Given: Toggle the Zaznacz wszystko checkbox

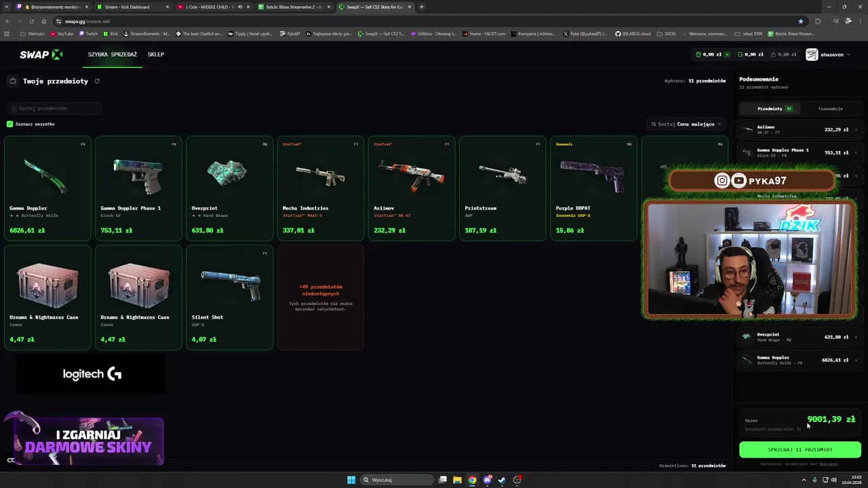Looking at the screenshot, I should tap(9, 124).
